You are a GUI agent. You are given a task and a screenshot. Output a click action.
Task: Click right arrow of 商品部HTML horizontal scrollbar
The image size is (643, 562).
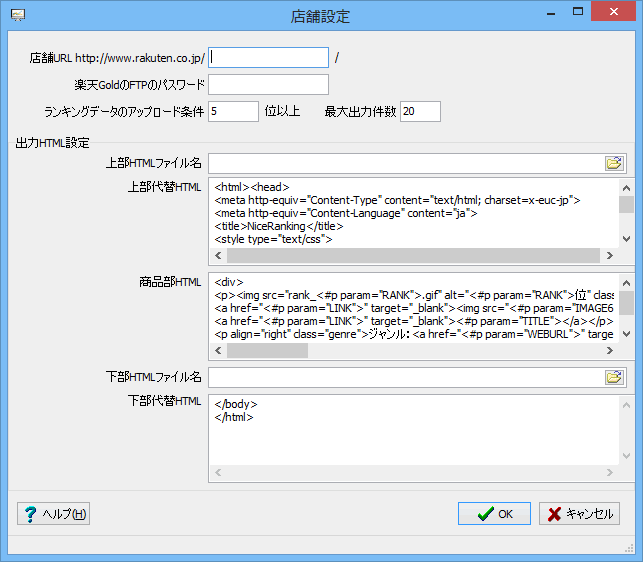(x=610, y=351)
